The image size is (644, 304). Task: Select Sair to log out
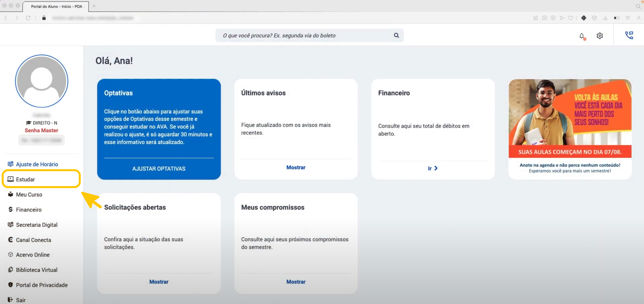point(21,299)
